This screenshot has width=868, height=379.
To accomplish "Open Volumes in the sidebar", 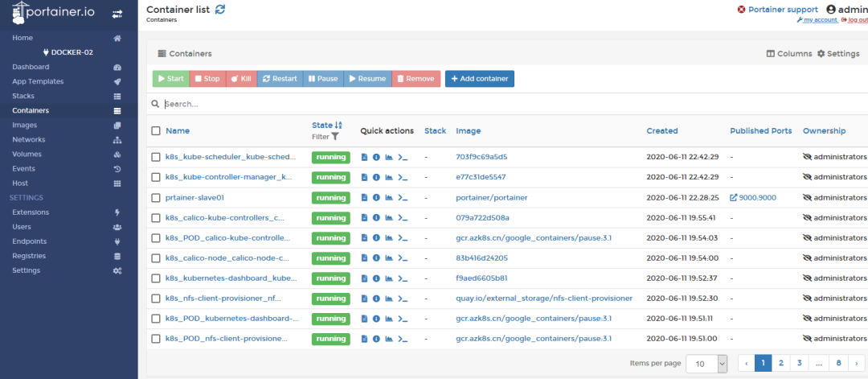I will click(x=27, y=154).
